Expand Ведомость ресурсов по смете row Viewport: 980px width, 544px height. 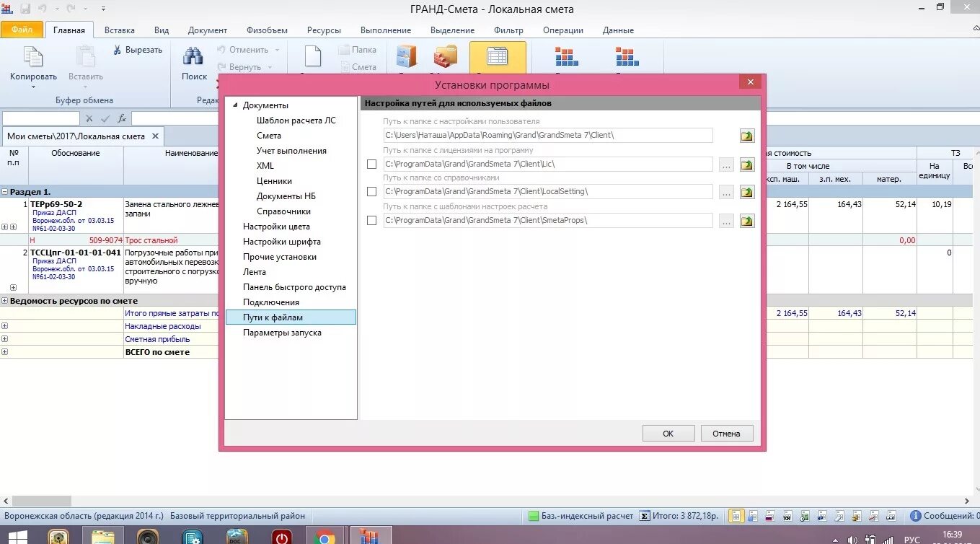click(5, 301)
